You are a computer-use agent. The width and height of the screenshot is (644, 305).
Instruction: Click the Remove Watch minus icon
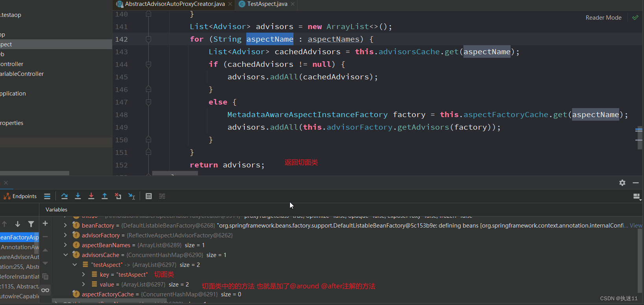pyautogui.click(x=45, y=237)
